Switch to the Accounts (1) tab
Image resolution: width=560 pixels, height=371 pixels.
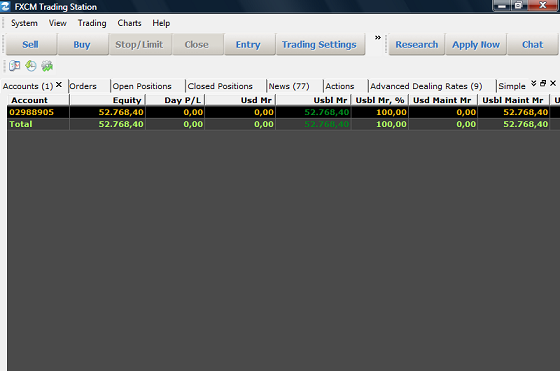coord(28,86)
